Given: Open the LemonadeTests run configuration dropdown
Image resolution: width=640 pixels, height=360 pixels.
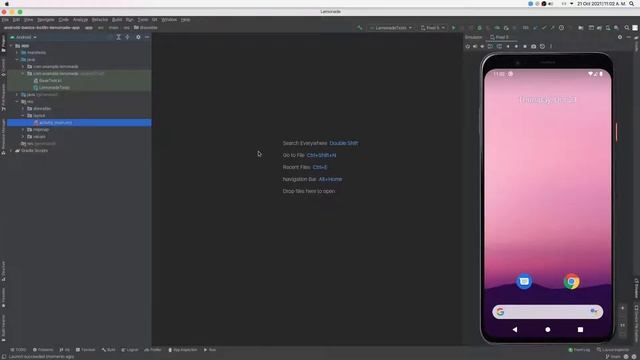Looking at the screenshot, I should click(391, 28).
